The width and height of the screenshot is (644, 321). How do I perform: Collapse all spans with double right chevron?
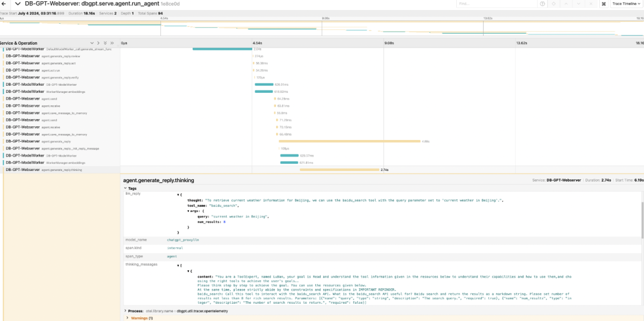click(x=112, y=43)
